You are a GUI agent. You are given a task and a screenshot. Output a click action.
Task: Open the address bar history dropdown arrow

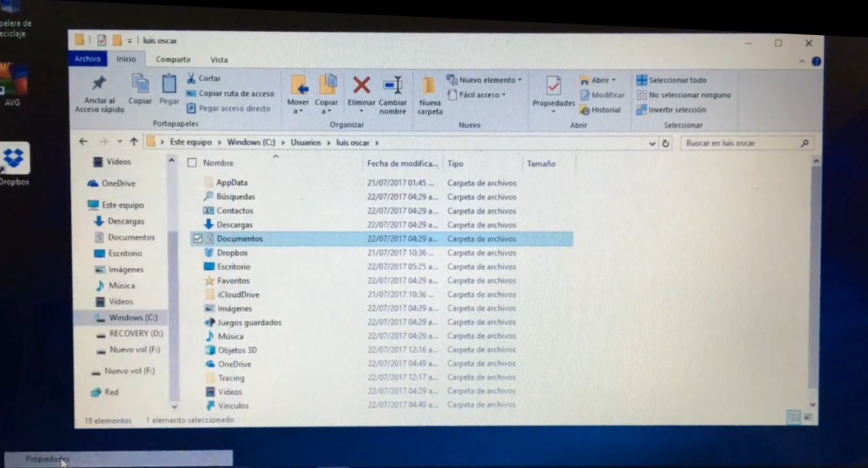pyautogui.click(x=653, y=143)
